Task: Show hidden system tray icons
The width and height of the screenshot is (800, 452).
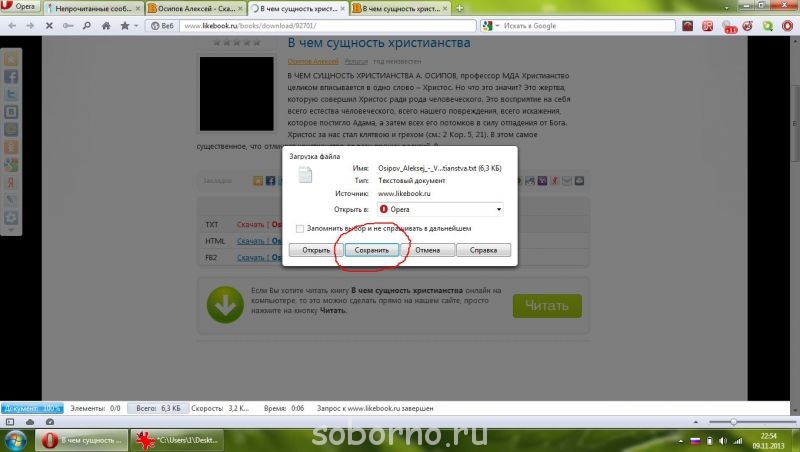Action: click(681, 441)
